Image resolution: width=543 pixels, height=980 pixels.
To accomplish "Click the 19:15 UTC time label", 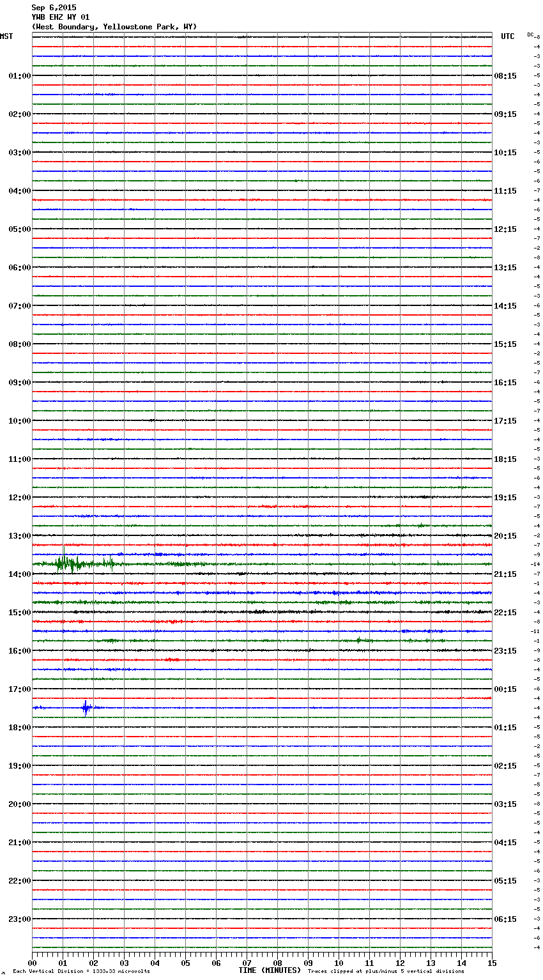I will tap(505, 498).
